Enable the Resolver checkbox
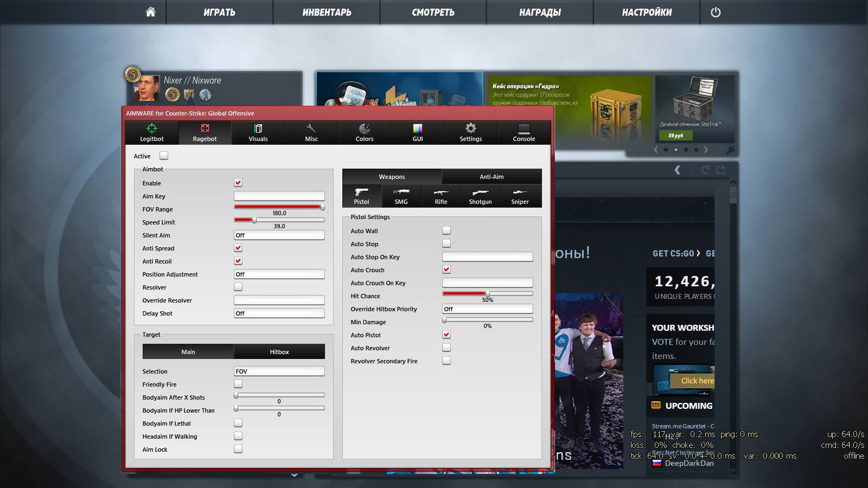Screen dimensions: 868x488 [x=238, y=287]
